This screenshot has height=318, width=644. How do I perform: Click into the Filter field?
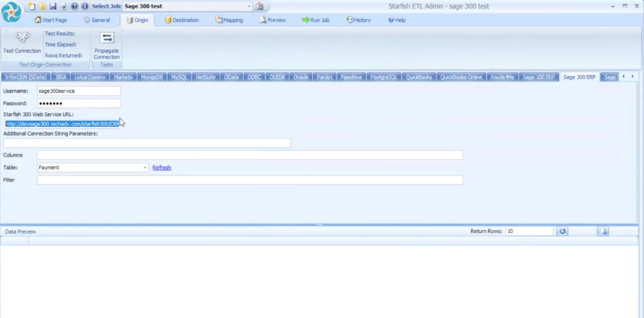250,180
